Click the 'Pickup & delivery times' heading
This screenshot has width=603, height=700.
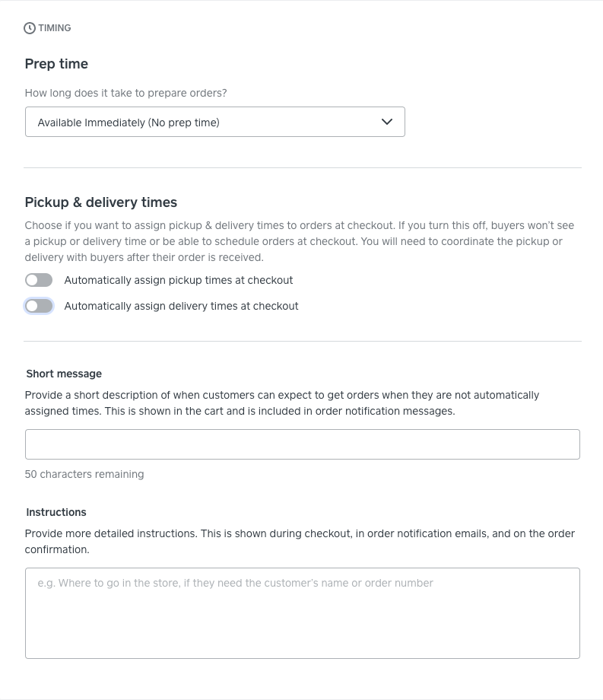coord(100,202)
